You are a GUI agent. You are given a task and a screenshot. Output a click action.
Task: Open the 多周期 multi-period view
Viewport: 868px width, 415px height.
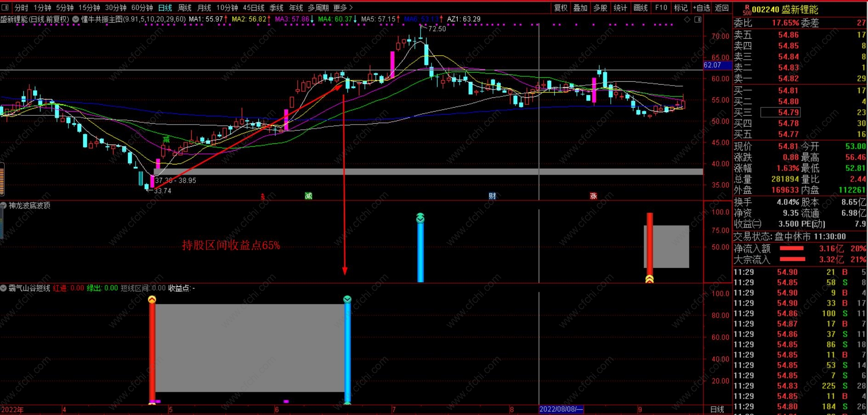[x=318, y=8]
